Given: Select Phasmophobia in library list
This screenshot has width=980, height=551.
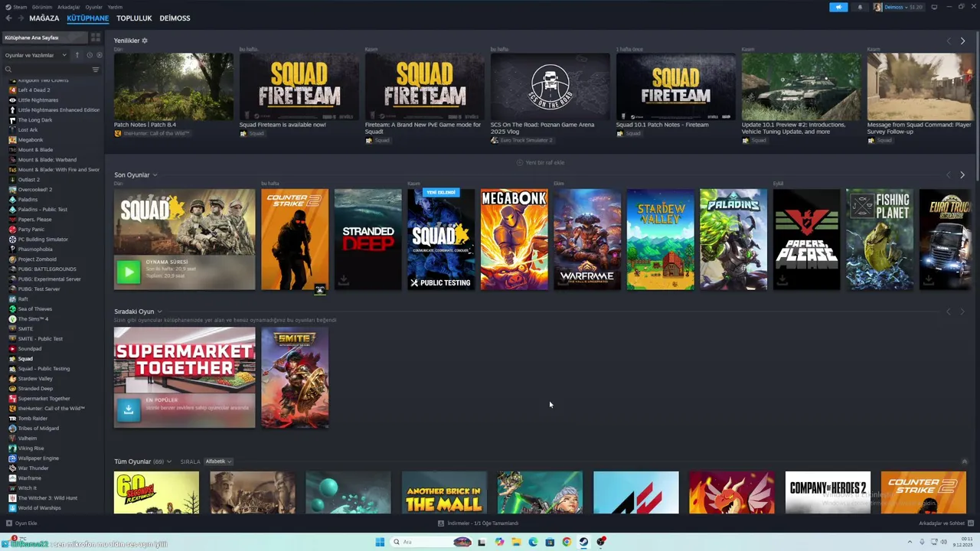Looking at the screenshot, I should [35, 249].
